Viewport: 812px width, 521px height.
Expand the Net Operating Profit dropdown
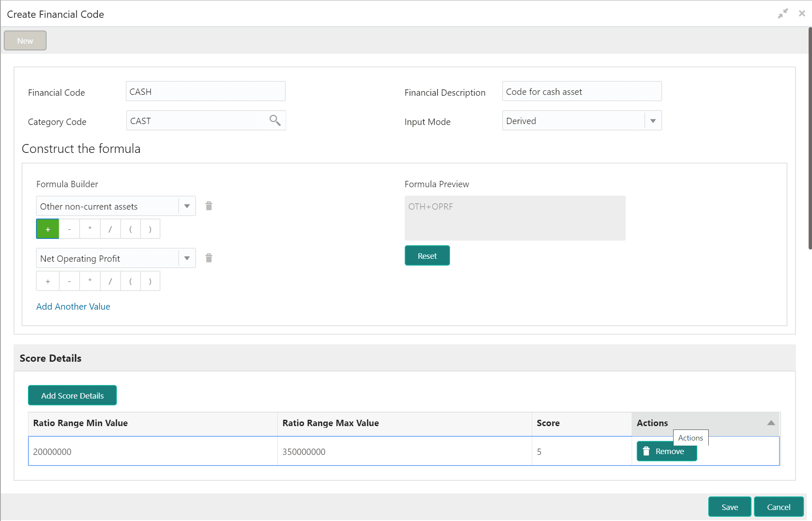click(x=187, y=258)
